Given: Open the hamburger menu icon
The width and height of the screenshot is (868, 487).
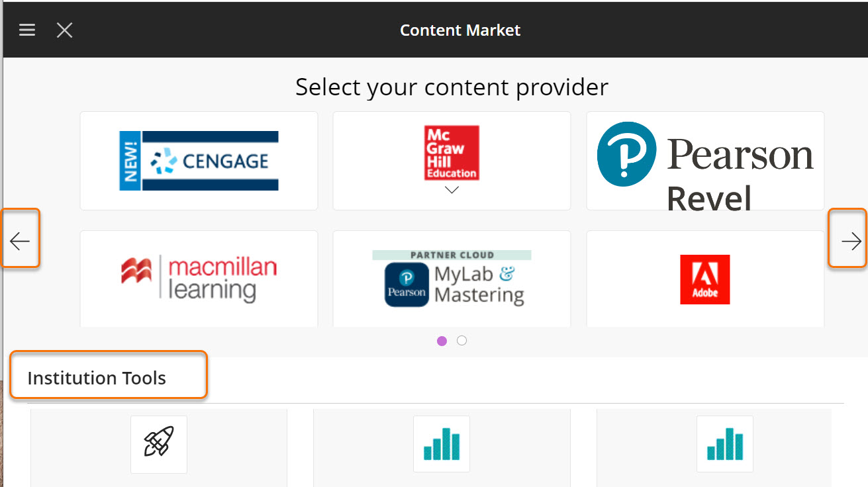Looking at the screenshot, I should (27, 30).
